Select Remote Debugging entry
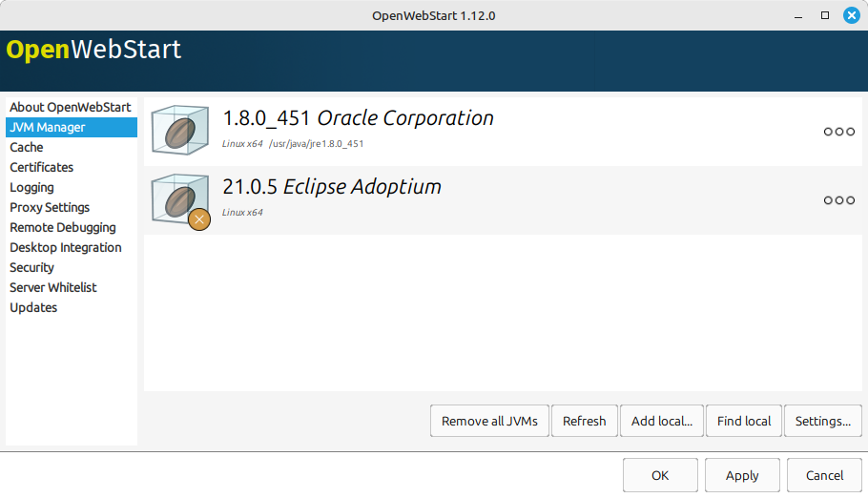This screenshot has width=868, height=498. pyautogui.click(x=72, y=227)
